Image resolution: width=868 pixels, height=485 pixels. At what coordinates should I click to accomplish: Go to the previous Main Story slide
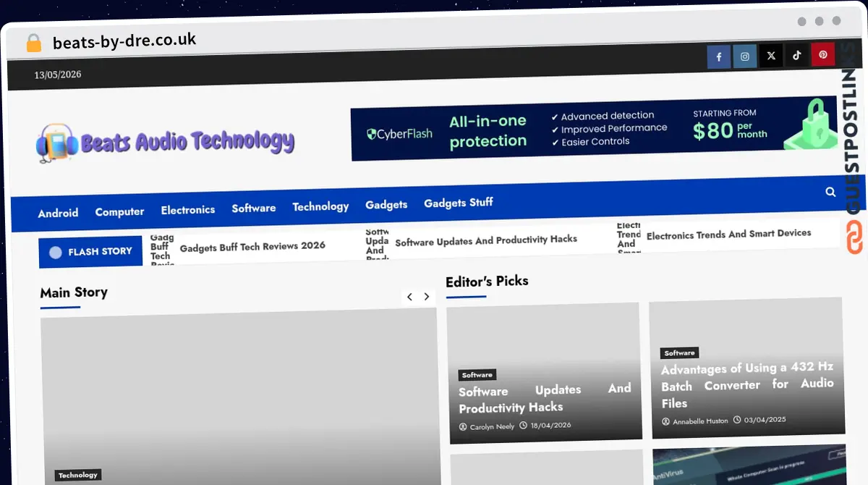click(x=409, y=297)
